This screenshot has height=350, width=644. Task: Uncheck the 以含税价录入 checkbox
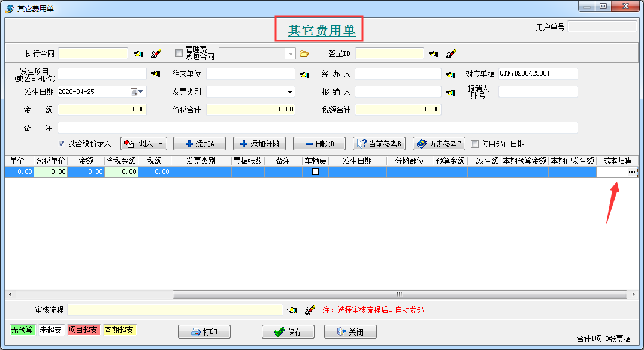point(61,144)
